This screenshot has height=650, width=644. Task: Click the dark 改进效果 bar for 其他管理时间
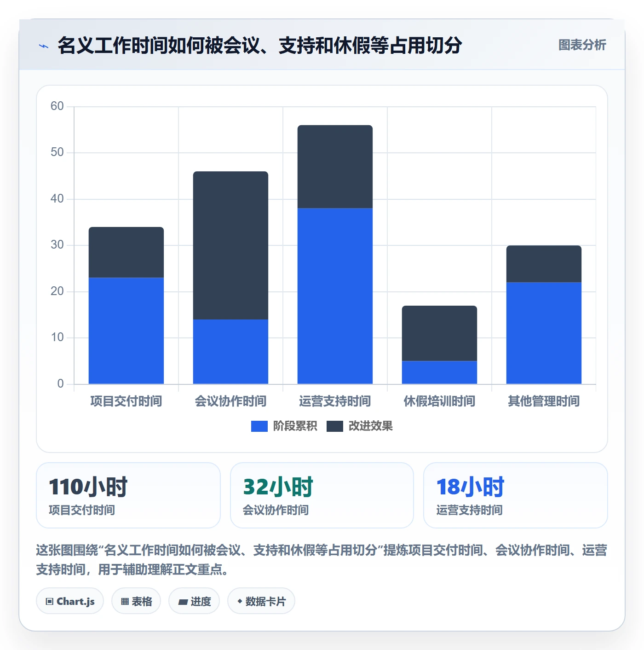544,264
